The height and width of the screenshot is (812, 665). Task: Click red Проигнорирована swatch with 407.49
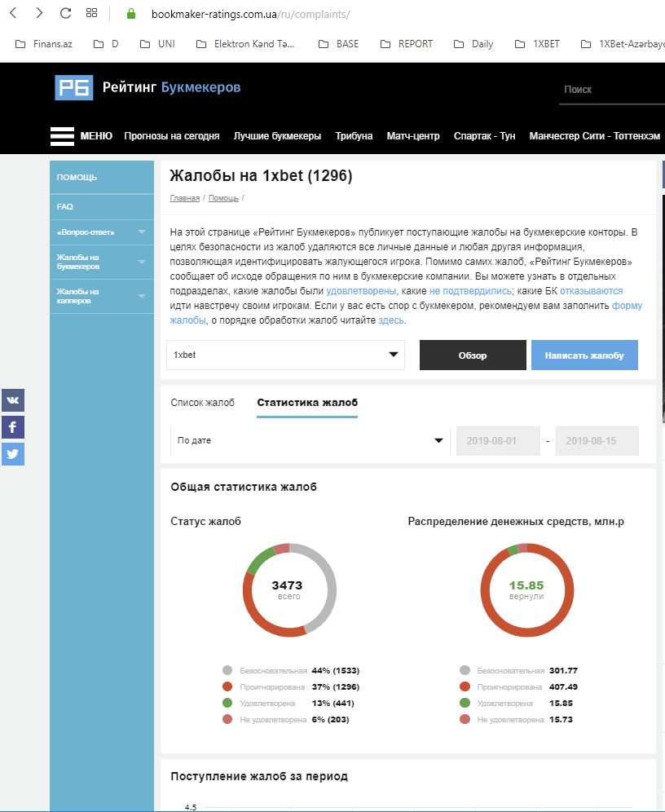(x=465, y=686)
